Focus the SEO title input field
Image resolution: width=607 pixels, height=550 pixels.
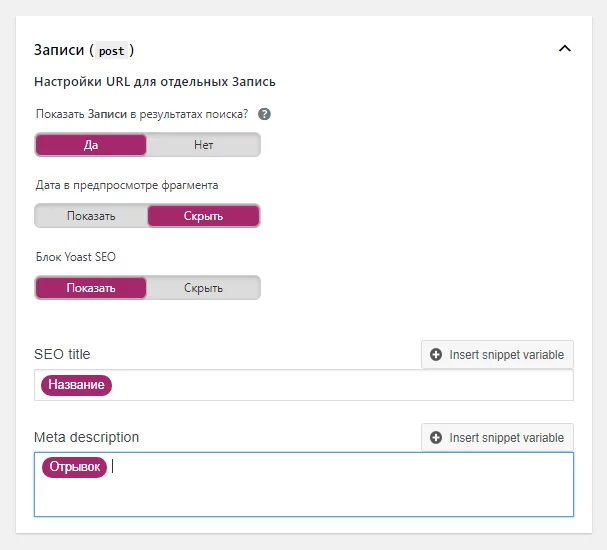point(304,385)
